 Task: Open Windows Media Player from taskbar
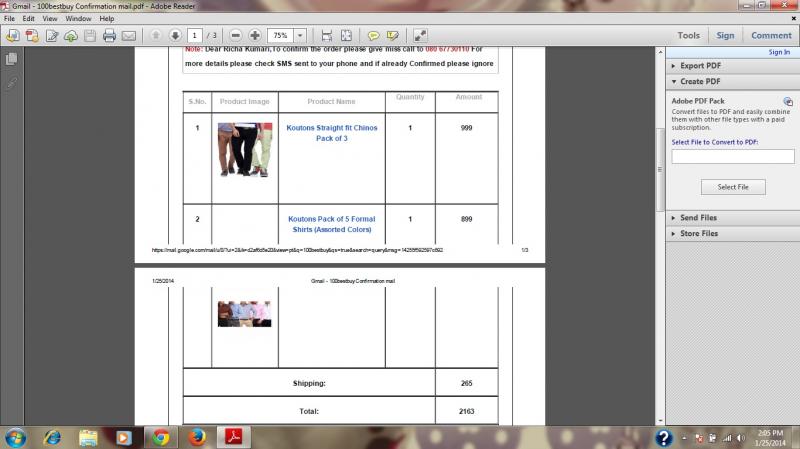click(123, 438)
